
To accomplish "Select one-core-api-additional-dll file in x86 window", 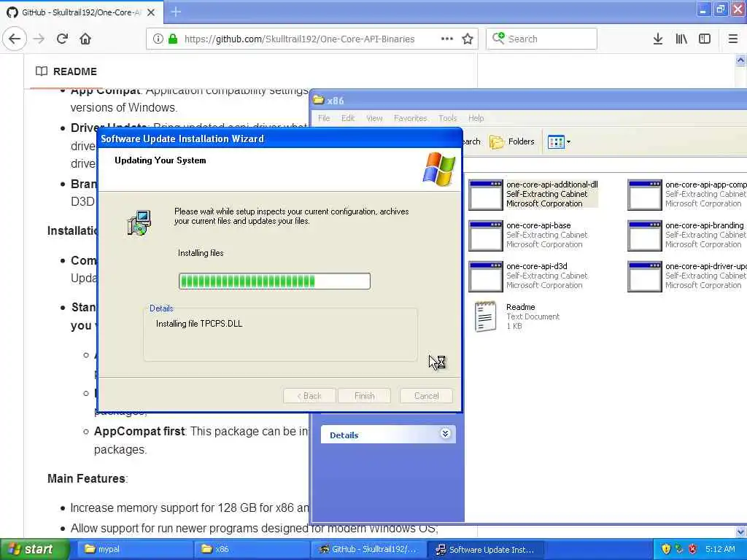I will tap(533, 194).
